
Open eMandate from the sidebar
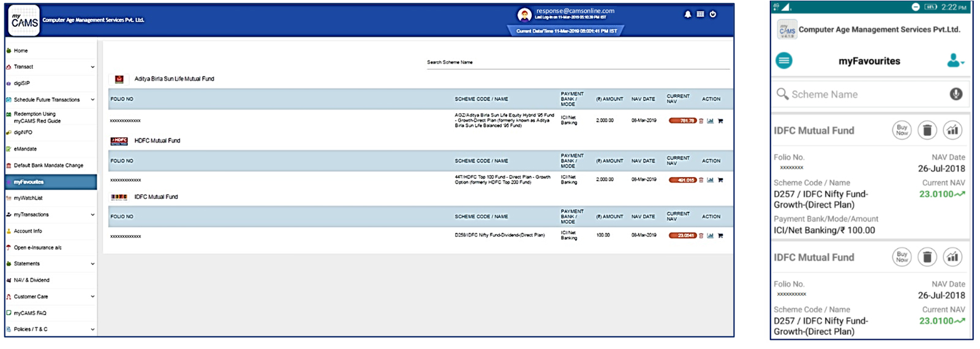point(25,149)
